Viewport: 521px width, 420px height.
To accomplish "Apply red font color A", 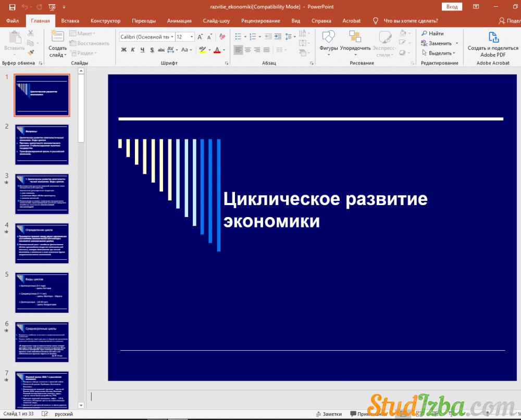I will pos(217,50).
